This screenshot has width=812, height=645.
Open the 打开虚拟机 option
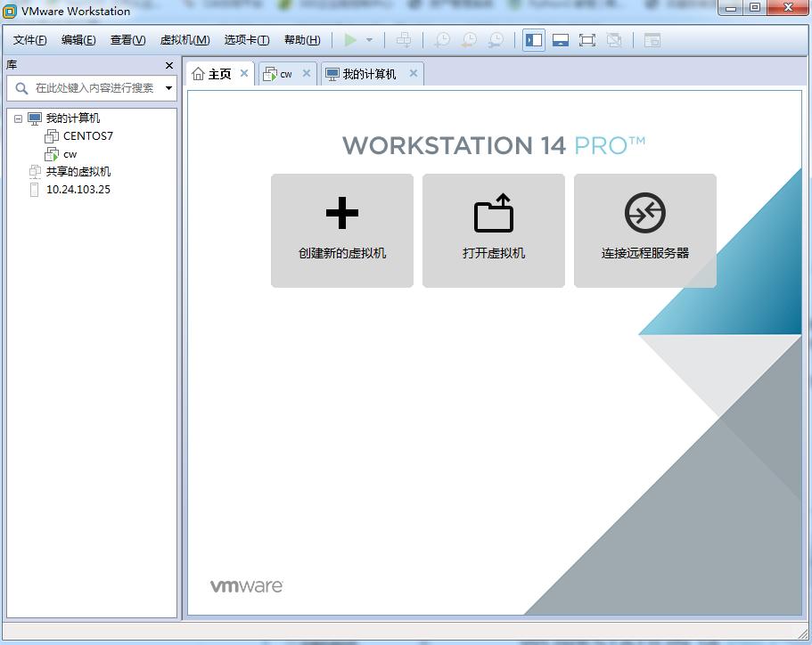493,230
